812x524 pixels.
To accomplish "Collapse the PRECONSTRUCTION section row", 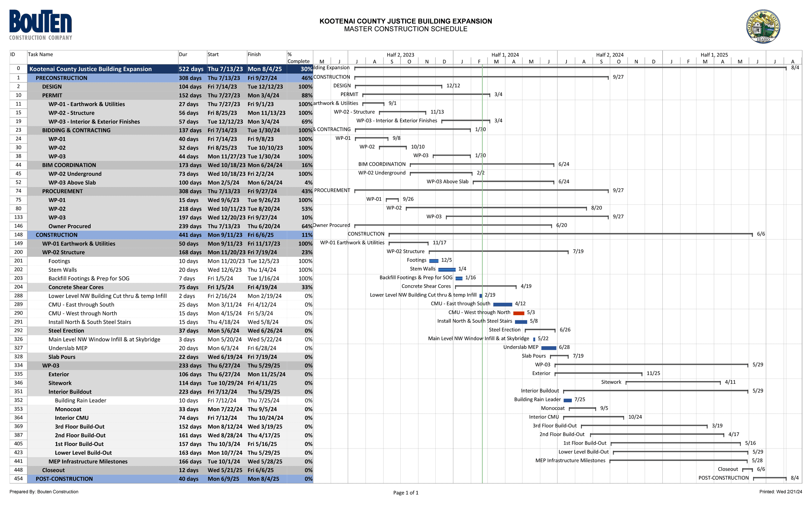I will (61, 78).
